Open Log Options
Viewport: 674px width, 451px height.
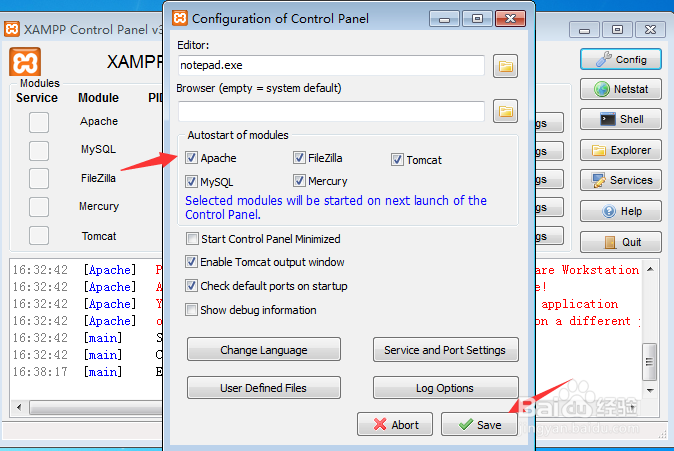(x=445, y=387)
